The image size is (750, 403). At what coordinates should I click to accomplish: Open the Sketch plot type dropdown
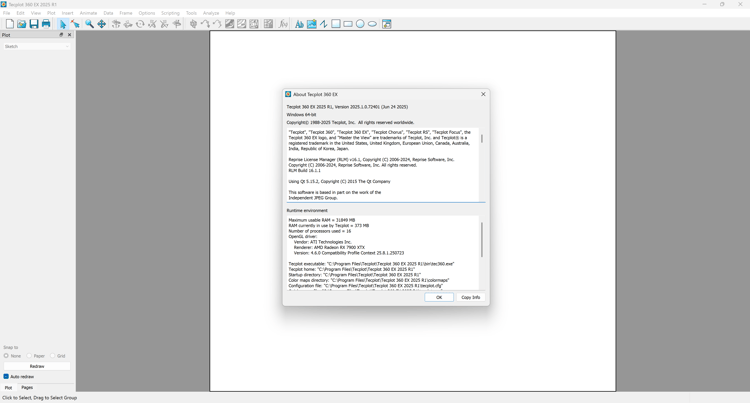pyautogui.click(x=37, y=46)
